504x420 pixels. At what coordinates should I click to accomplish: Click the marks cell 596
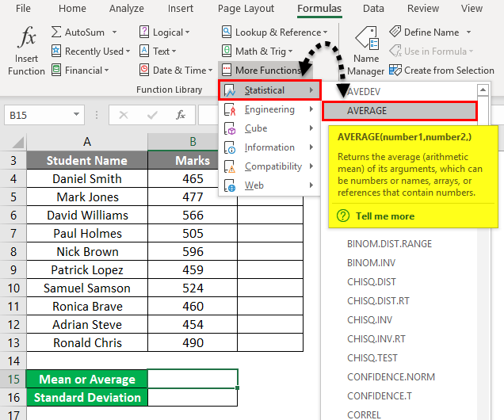193,252
